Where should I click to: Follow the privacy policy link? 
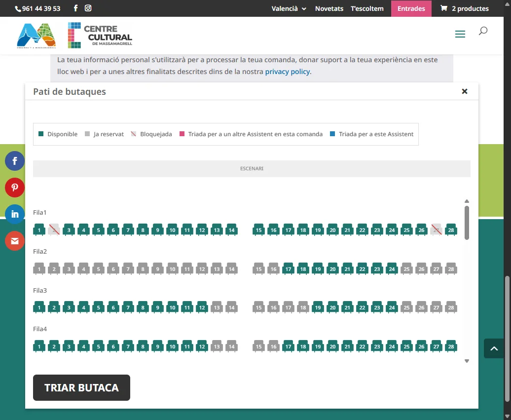coord(288,72)
